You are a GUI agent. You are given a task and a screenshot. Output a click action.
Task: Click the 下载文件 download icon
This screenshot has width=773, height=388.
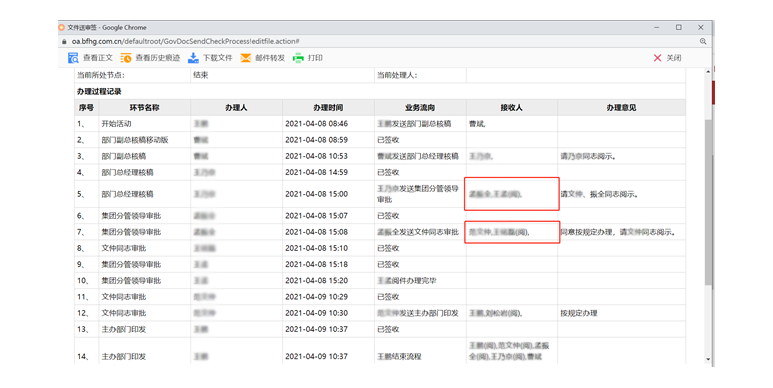point(193,58)
